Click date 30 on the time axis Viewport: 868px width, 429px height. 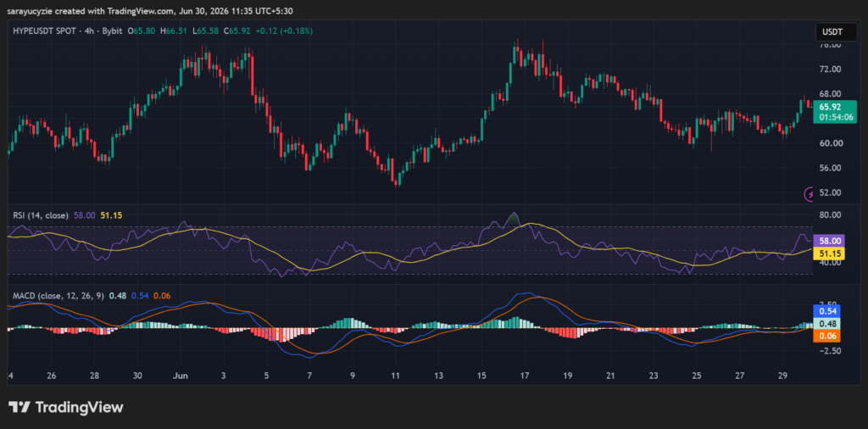137,376
